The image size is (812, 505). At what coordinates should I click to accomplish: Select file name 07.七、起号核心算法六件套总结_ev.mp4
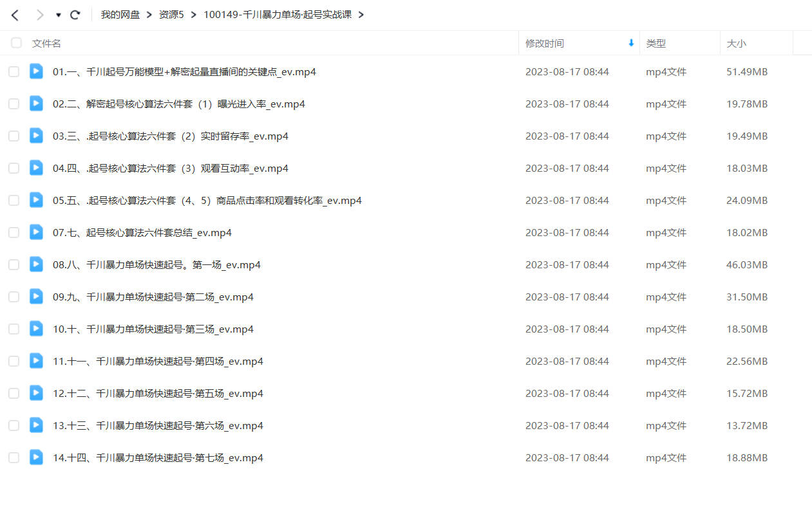pos(142,232)
